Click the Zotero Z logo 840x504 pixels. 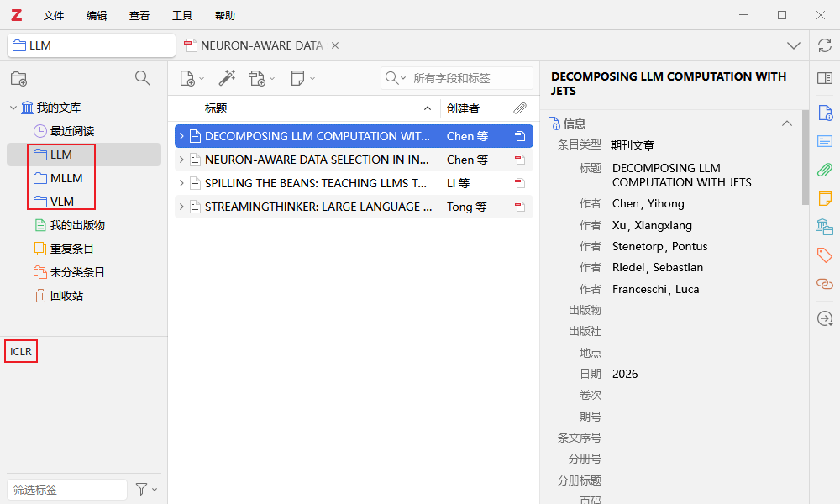17,15
